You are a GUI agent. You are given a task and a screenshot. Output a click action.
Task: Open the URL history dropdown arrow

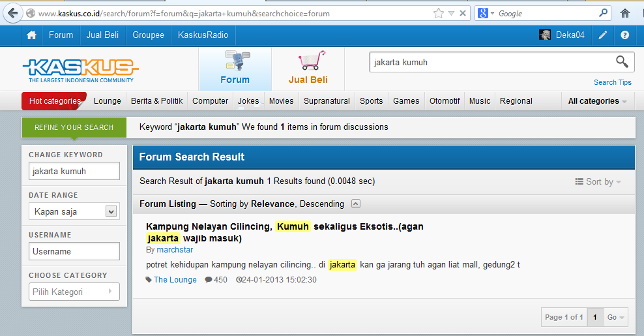point(451,14)
